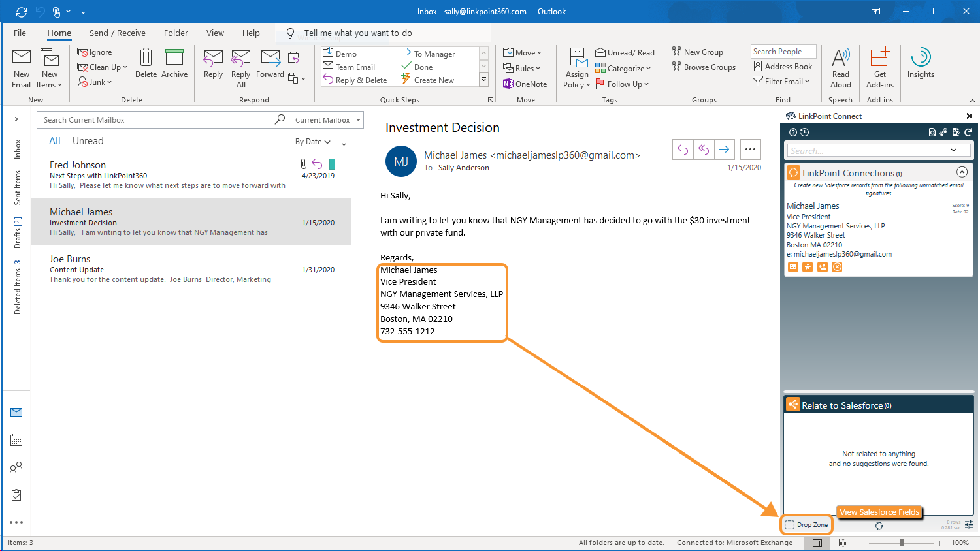The width and height of the screenshot is (980, 551).
Task: Archive the selected email
Action: (x=174, y=63)
